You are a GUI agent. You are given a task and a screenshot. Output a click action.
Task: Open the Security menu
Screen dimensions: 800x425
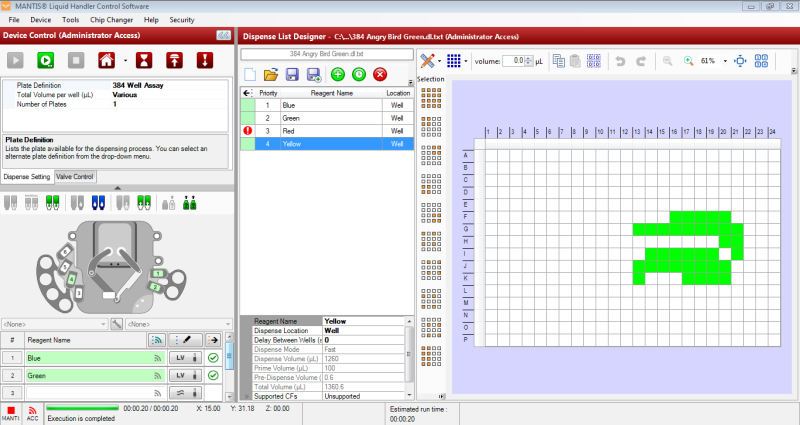coord(182,20)
